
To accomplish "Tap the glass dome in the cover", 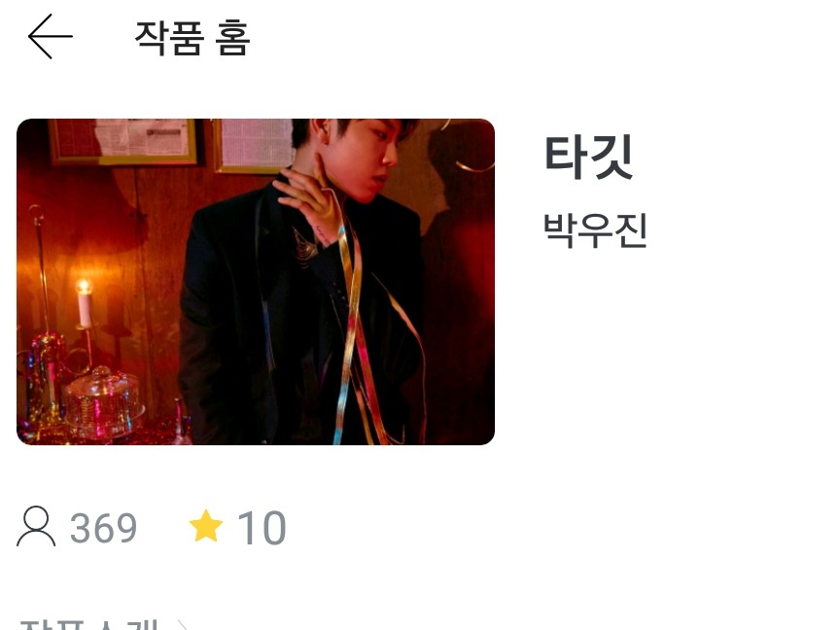I will tap(102, 400).
